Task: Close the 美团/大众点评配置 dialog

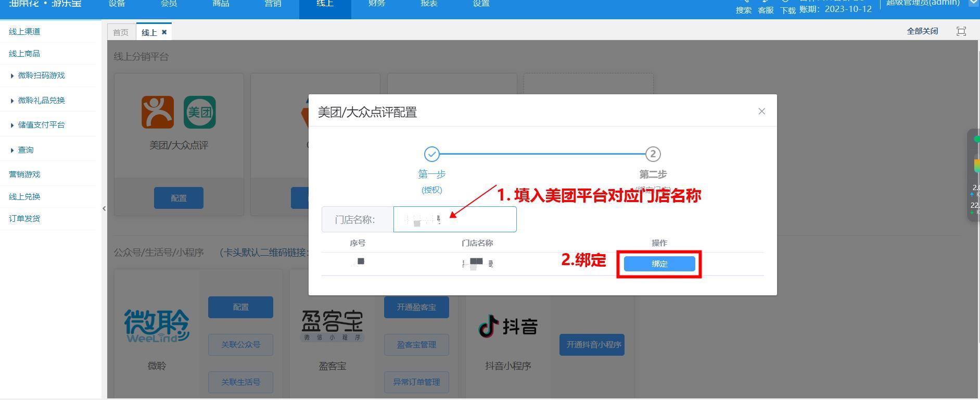Action: pos(761,111)
